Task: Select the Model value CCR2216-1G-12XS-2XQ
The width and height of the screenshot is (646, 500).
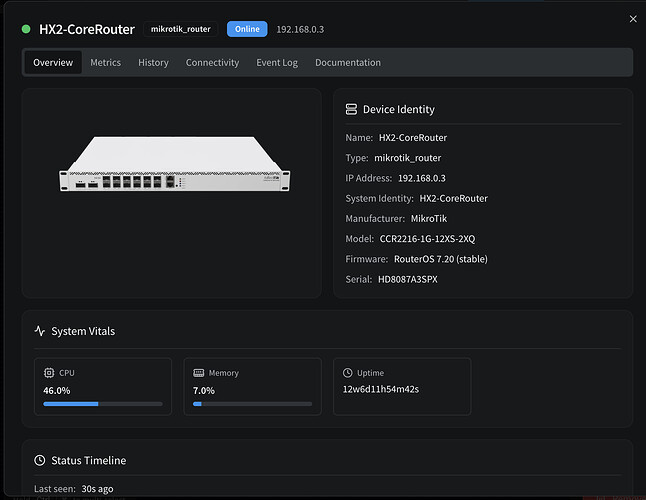Action: pyautogui.click(x=427, y=238)
